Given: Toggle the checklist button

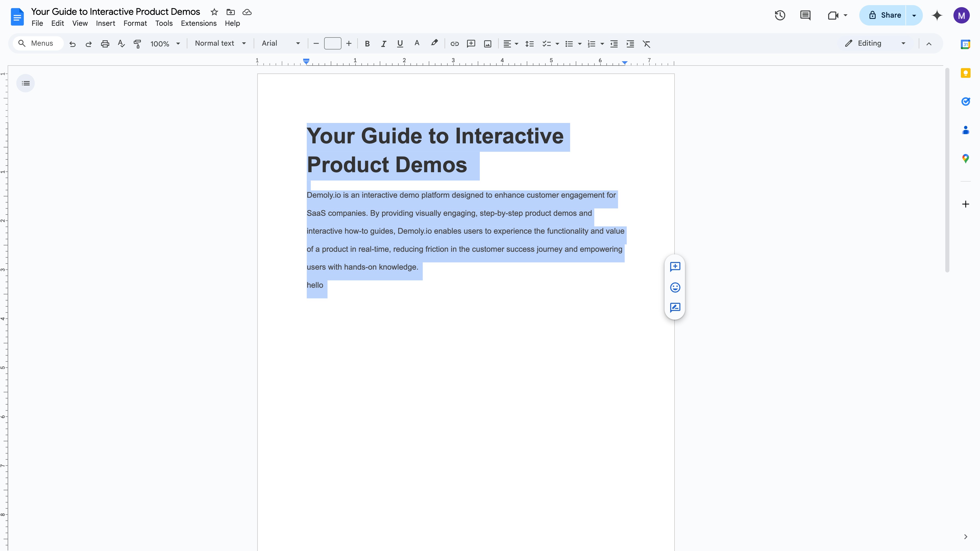Looking at the screenshot, I should pyautogui.click(x=546, y=44).
